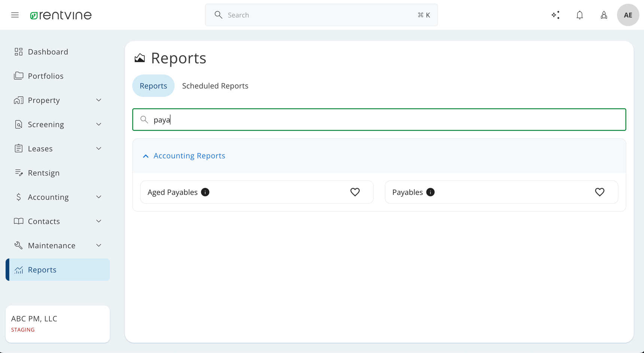Click the Payables info icon
Screen dimensions: 644x353
click(430, 192)
